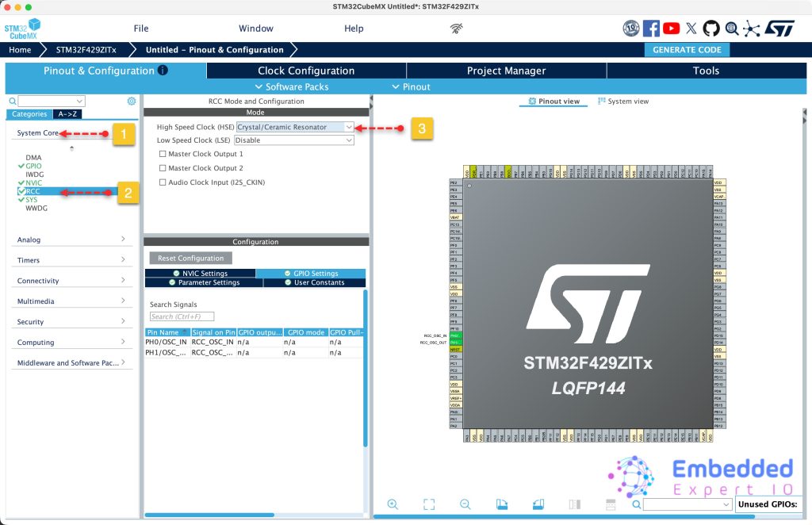Click the zoom out magnifier icon
Image resolution: width=812 pixels, height=525 pixels.
pos(465,504)
